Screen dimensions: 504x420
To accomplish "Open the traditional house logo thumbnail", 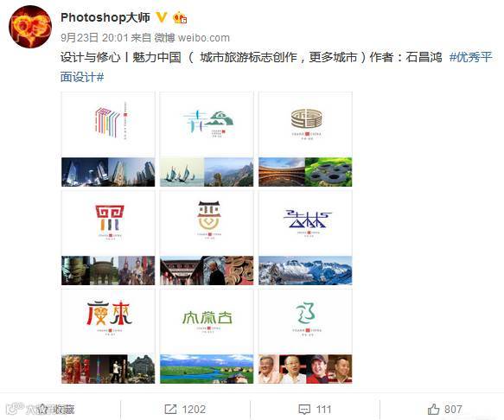I will pyautogui.click(x=207, y=238).
